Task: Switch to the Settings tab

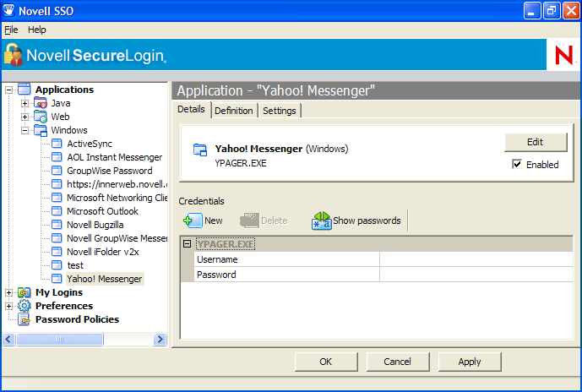Action: (279, 111)
